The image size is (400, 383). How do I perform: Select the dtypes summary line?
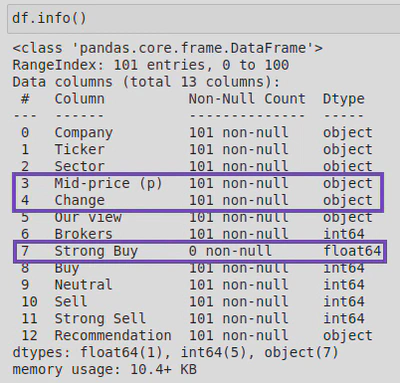click(x=176, y=353)
